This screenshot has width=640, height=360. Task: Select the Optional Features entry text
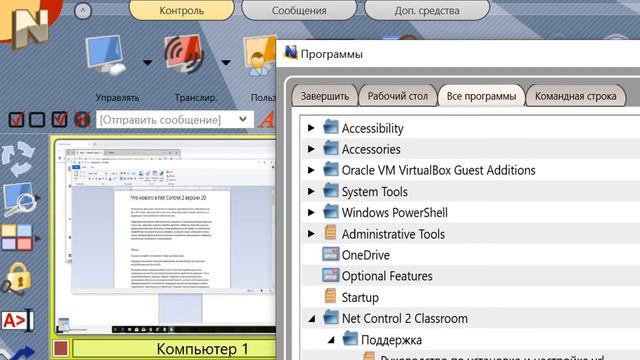pos(387,276)
